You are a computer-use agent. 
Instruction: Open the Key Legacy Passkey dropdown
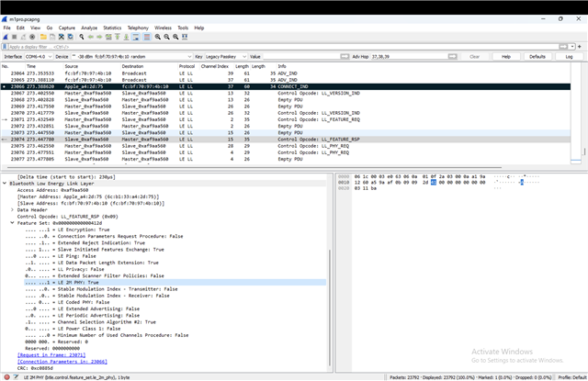[226, 57]
